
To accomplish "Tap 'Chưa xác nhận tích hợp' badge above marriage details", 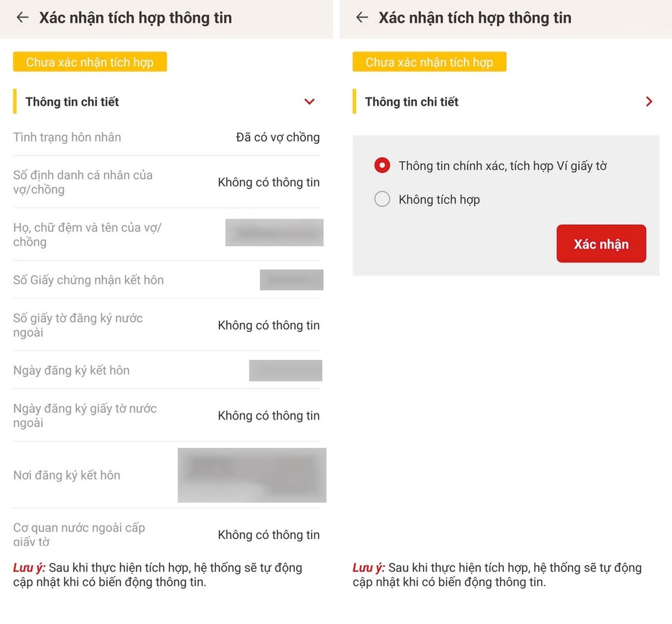I will coord(90,62).
